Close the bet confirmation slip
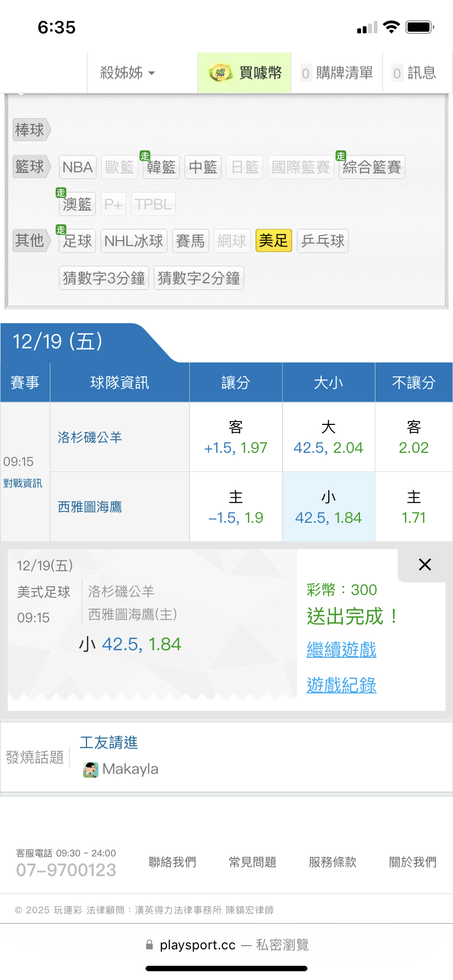The height and width of the screenshot is (980, 453). click(x=425, y=564)
